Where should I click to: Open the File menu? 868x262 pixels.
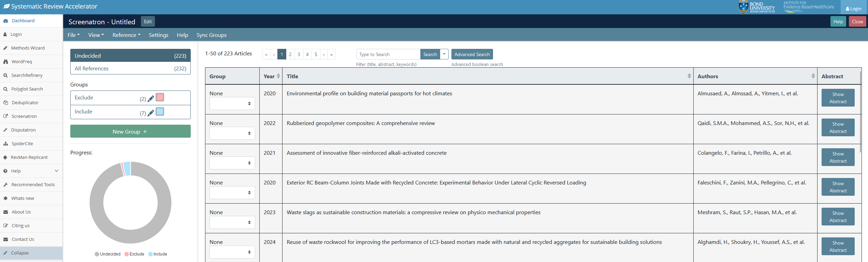point(73,35)
